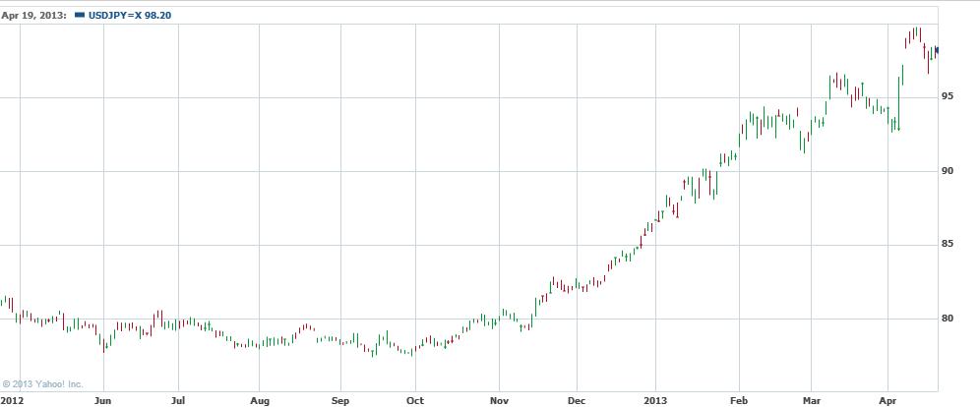Click the 2013 year axis label
This screenshot has width=980, height=407.
coord(655,400)
